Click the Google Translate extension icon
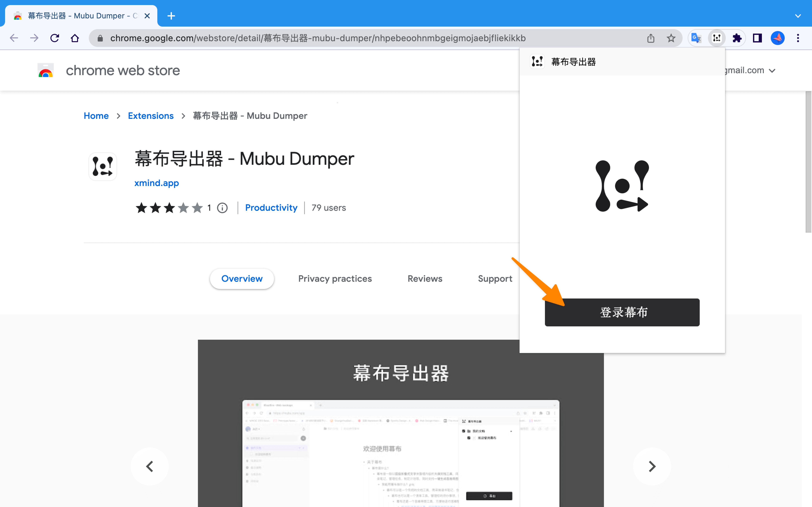 pos(696,38)
